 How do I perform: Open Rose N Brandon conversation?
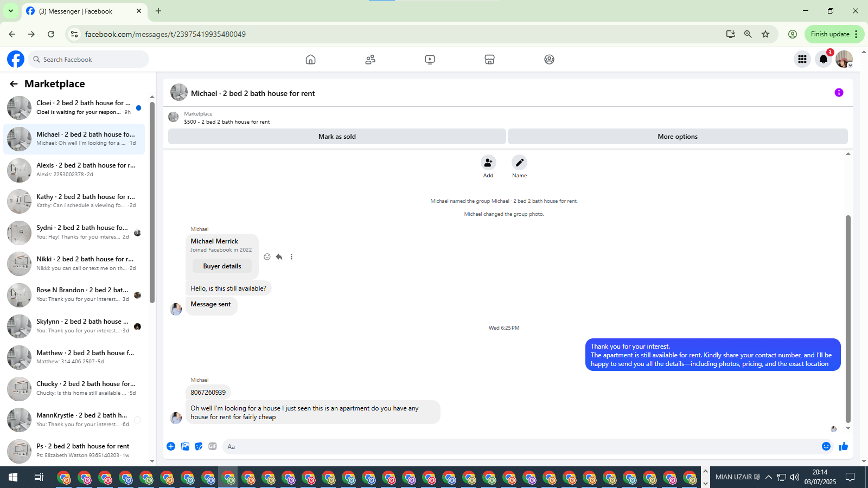74,294
